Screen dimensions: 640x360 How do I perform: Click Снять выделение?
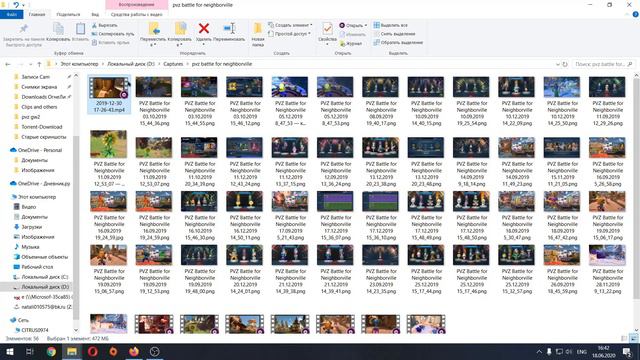tap(394, 34)
